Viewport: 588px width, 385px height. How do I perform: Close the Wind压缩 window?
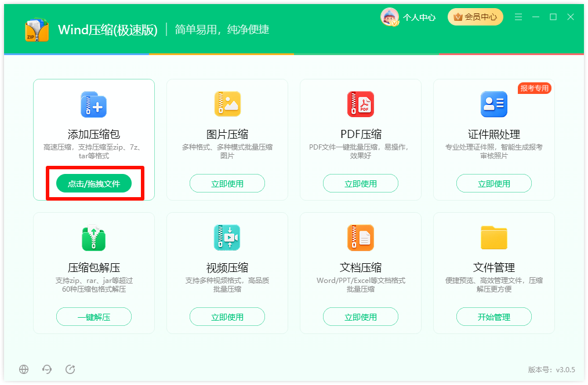coord(571,17)
